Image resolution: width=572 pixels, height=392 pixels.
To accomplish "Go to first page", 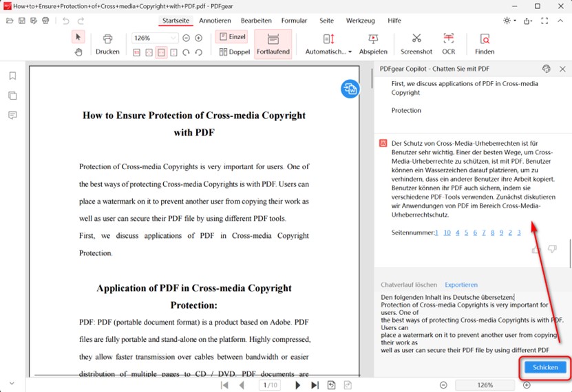I will 224,385.
